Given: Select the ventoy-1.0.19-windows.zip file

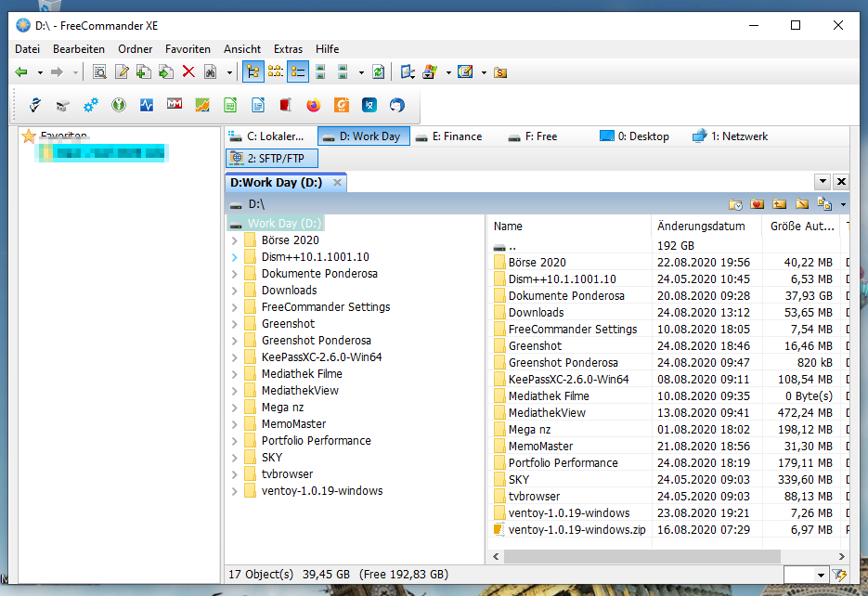Looking at the screenshot, I should 577,529.
